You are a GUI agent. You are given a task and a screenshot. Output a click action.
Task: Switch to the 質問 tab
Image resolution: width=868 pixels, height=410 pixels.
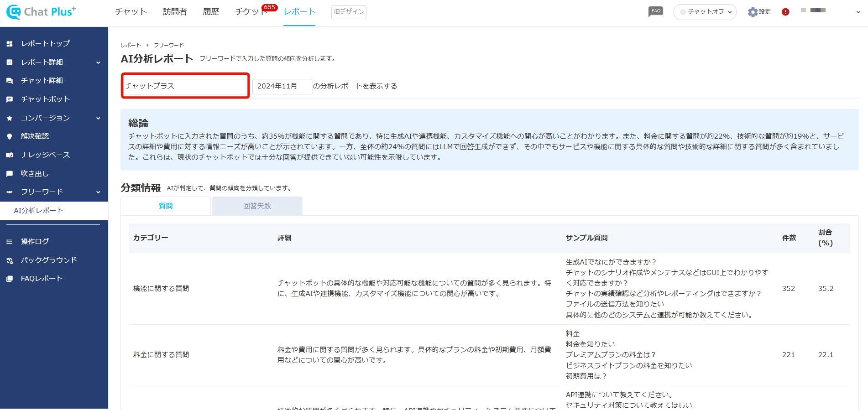click(x=166, y=206)
